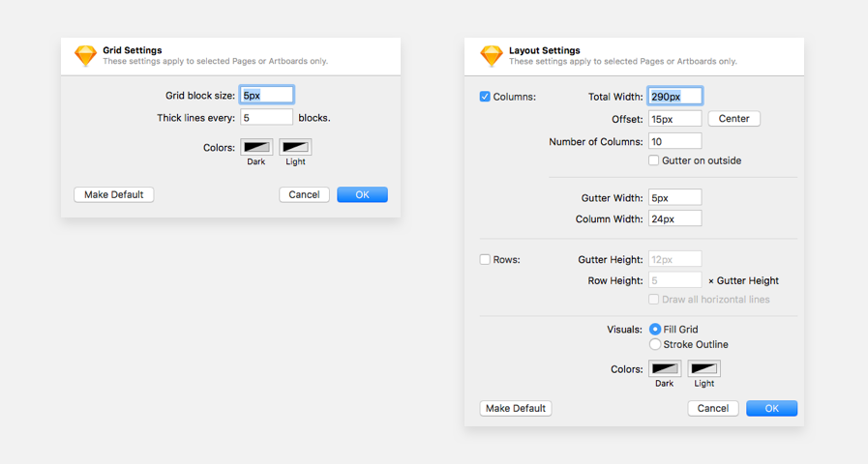Edit the Gutter Width field
The height and width of the screenshot is (464, 868).
tap(674, 197)
